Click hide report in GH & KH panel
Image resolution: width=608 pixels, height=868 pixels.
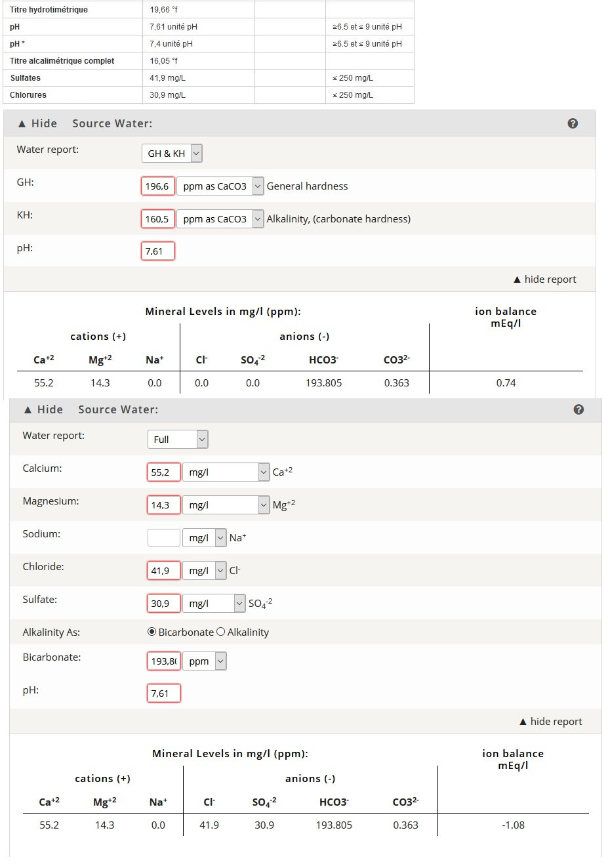[x=544, y=279]
